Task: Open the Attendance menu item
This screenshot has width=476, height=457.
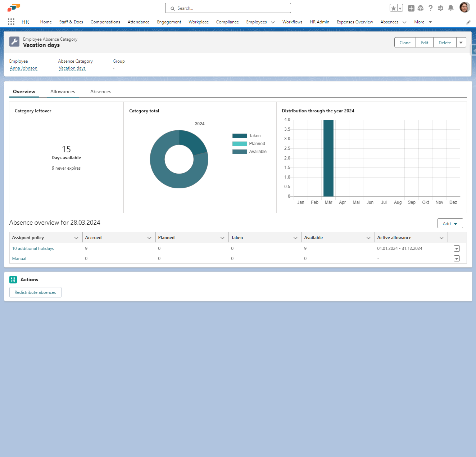Action: (139, 22)
